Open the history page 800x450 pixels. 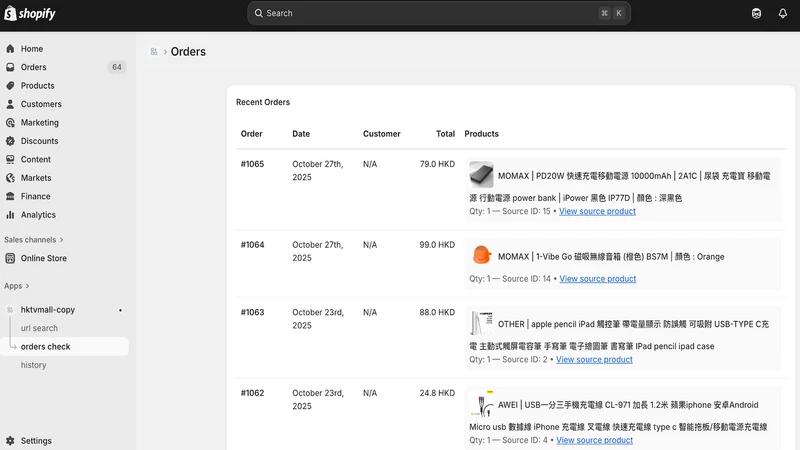point(34,365)
